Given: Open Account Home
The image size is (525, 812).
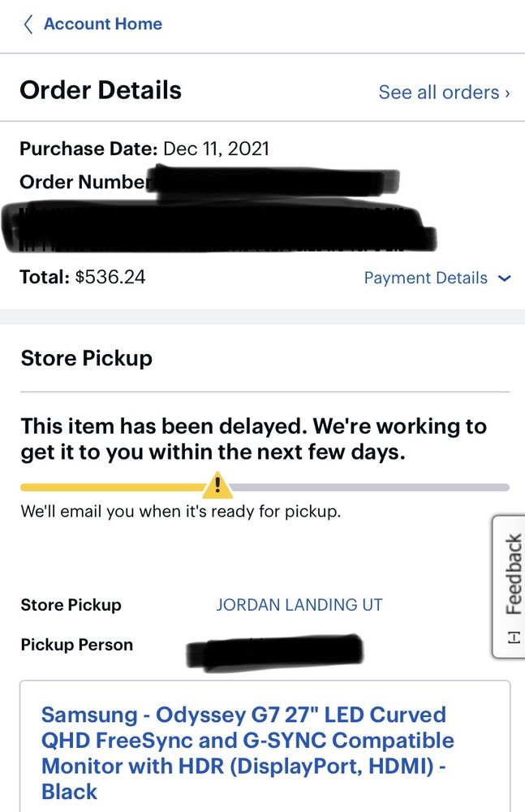Looking at the screenshot, I should click(x=101, y=24).
